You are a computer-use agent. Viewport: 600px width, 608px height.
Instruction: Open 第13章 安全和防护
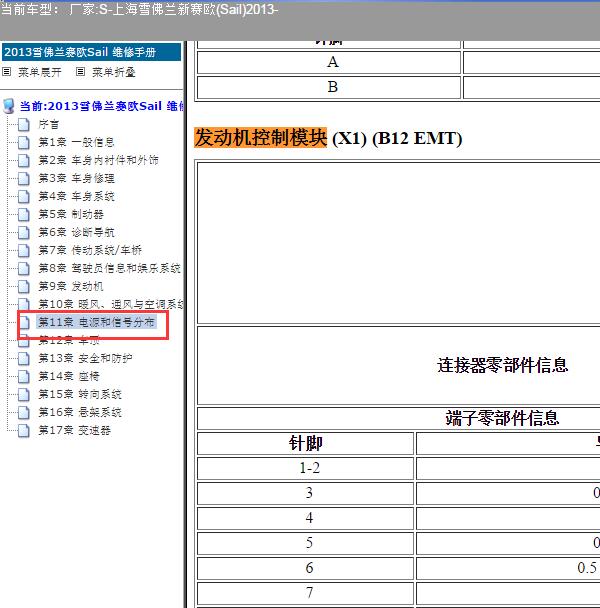click(85, 358)
